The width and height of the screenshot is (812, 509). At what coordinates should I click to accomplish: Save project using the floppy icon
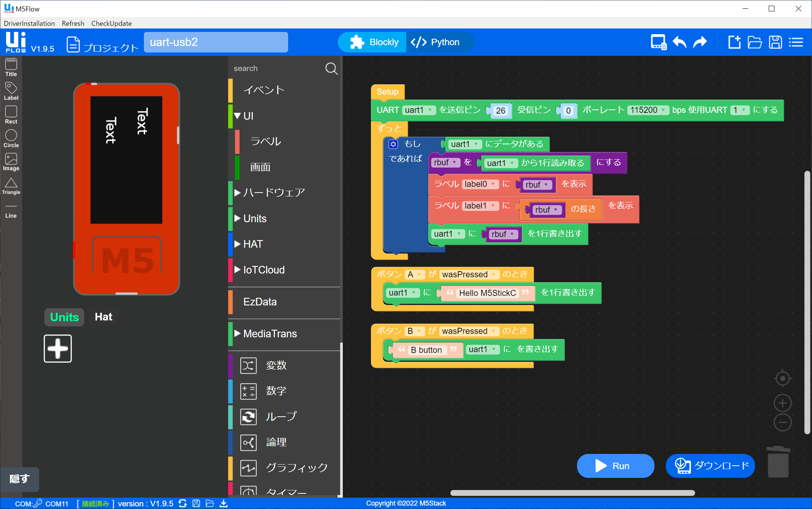click(775, 42)
